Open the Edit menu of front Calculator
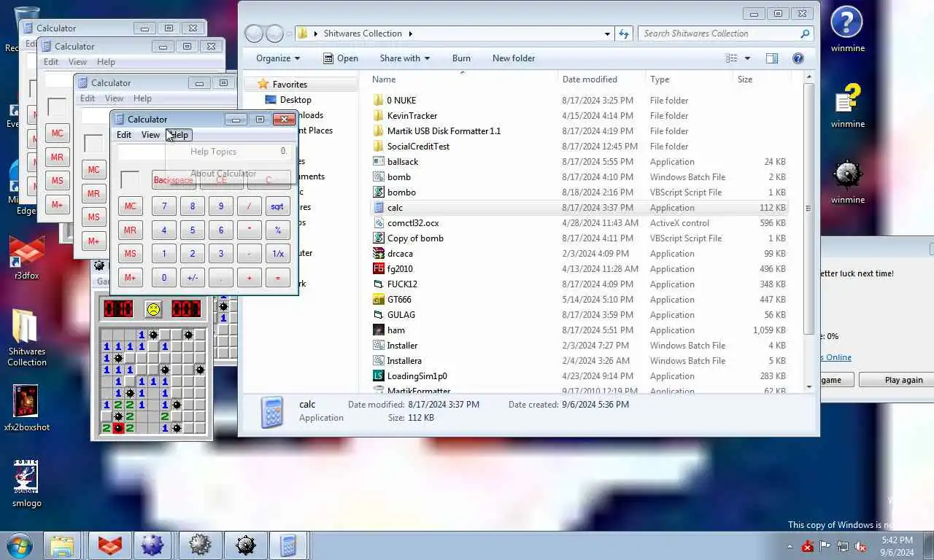This screenshot has width=934, height=560. click(124, 135)
